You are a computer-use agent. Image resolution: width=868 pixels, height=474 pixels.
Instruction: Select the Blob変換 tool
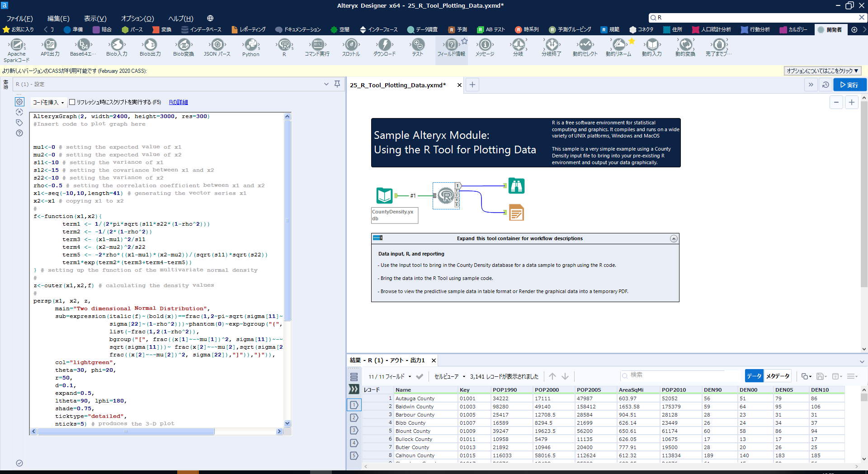184,47
